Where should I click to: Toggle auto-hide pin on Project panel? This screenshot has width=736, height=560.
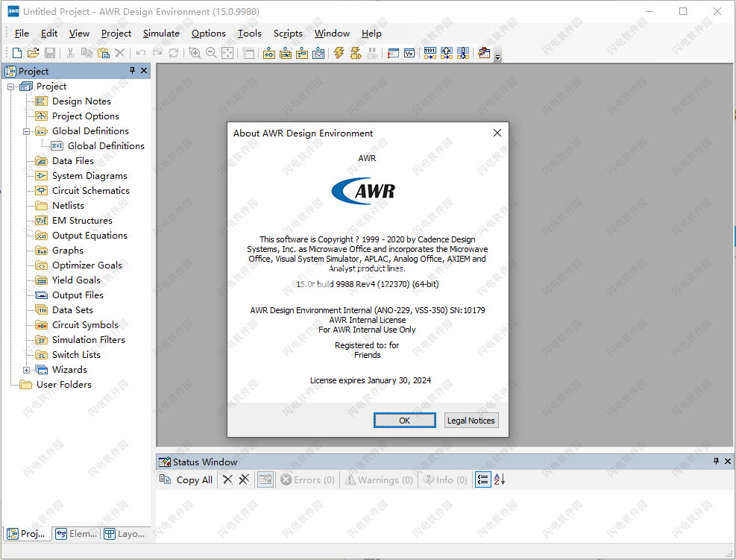point(133,70)
